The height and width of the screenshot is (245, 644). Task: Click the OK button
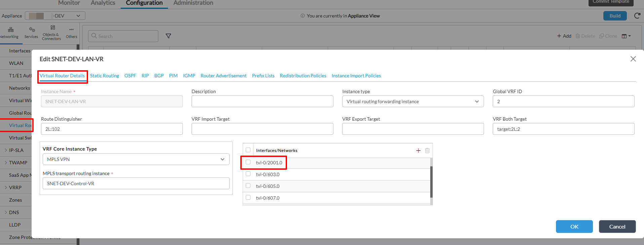click(574, 227)
